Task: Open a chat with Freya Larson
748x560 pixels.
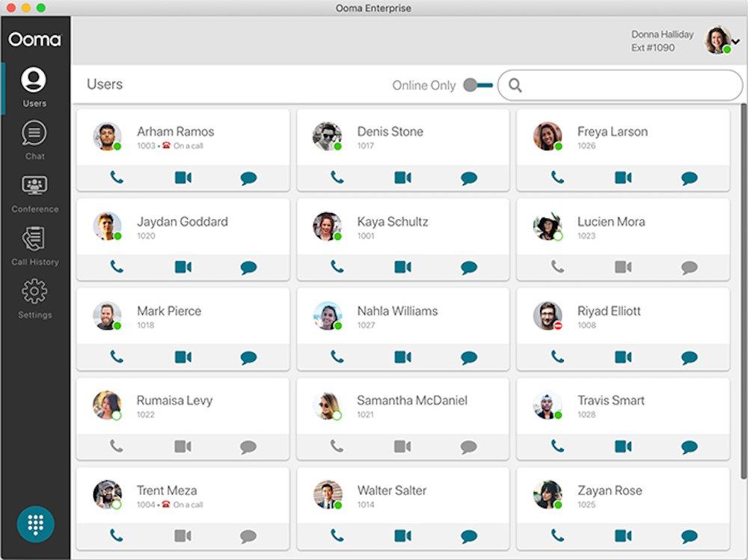Action: [x=689, y=178]
